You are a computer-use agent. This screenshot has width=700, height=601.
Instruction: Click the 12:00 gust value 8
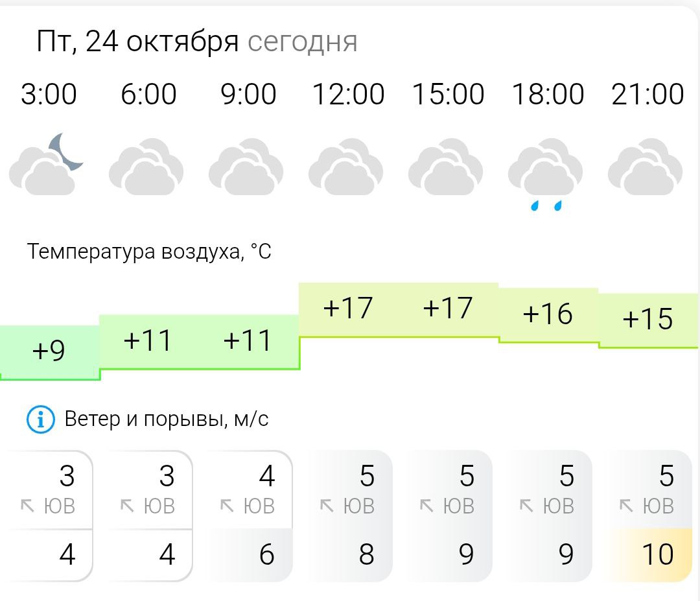[x=367, y=555]
